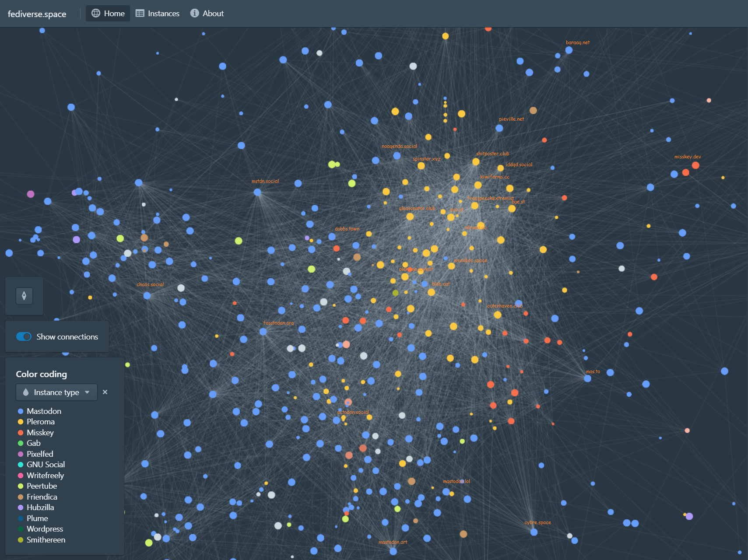Click the mstdn.social node label
Image resolution: width=748 pixels, height=560 pixels.
tap(265, 181)
